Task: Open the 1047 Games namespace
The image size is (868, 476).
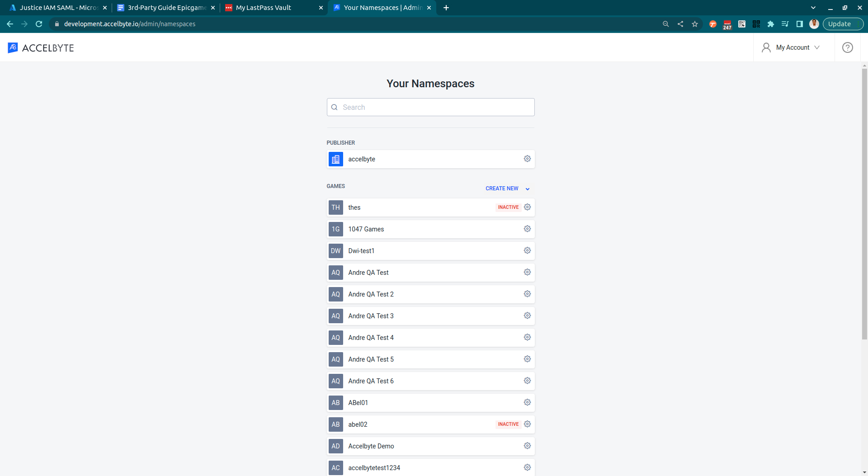Action: [430, 229]
